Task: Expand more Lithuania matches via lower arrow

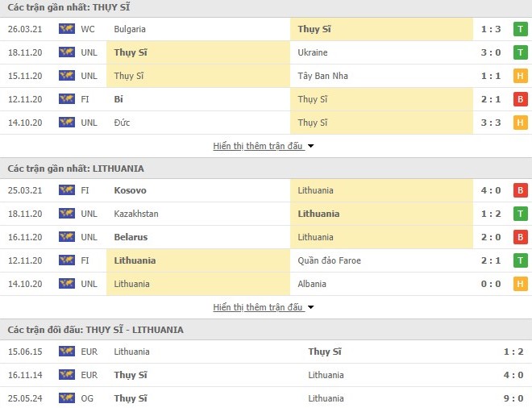Action: click(311, 308)
